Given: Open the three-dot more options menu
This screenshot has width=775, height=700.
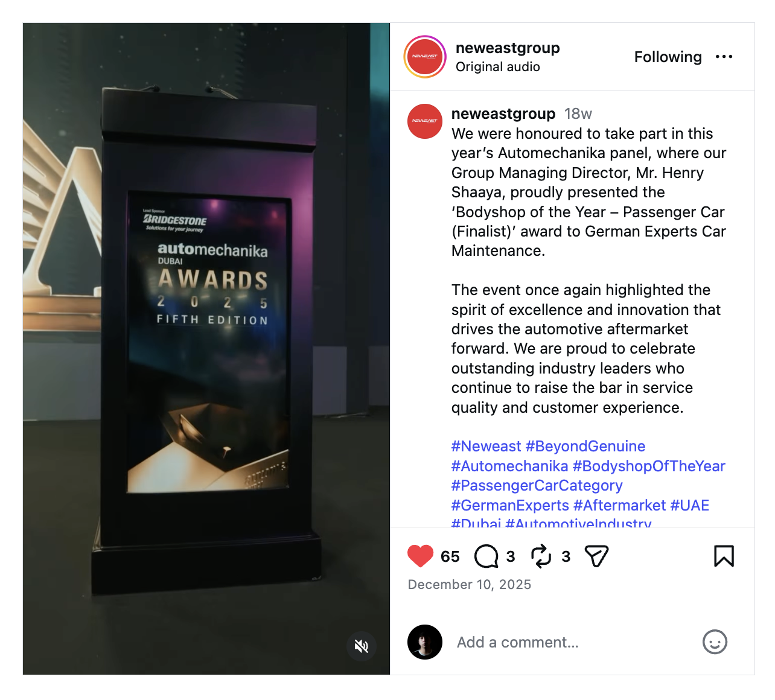Looking at the screenshot, I should tap(724, 57).
